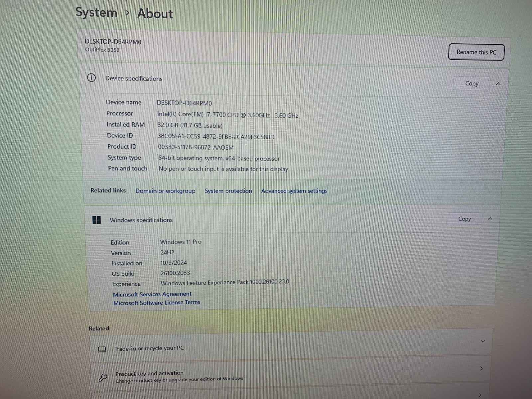The image size is (532, 399).
Task: Click the key icon for Product key and activation
Action: click(x=103, y=377)
